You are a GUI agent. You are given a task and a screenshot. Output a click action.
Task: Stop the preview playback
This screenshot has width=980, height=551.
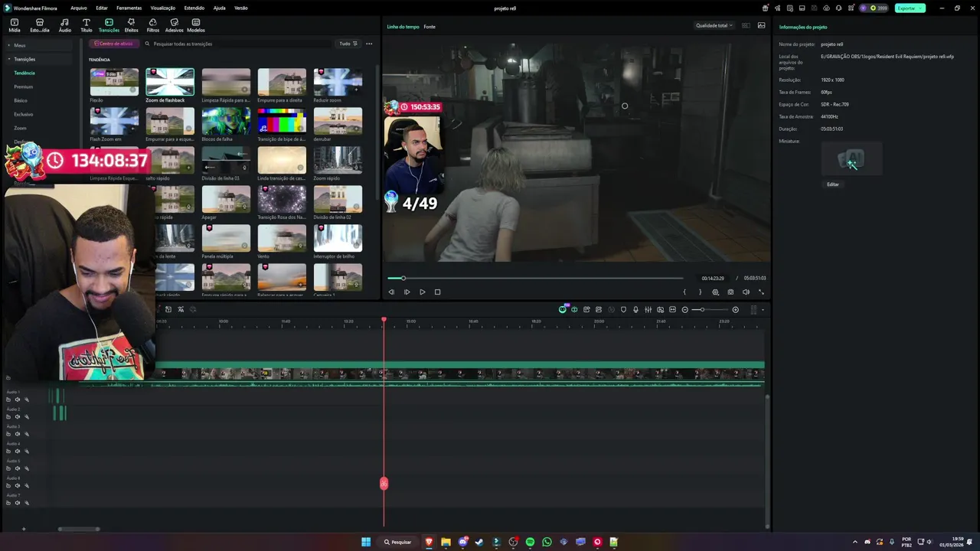437,292
